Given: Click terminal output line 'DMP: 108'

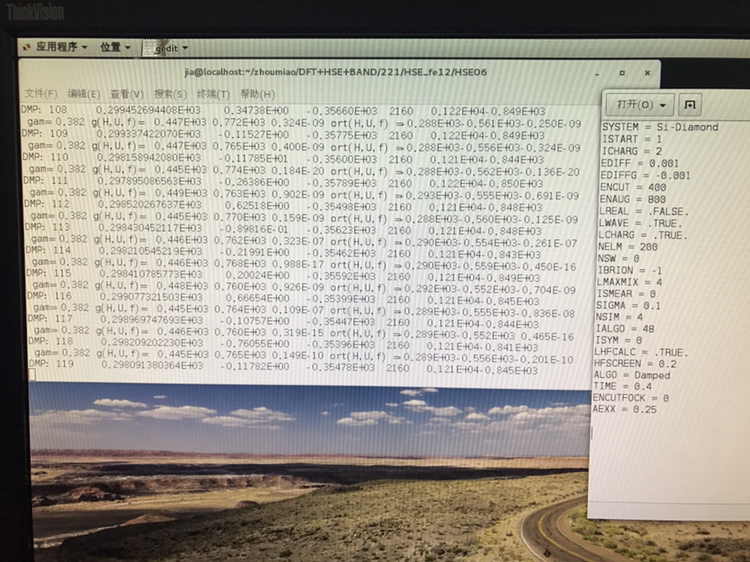Looking at the screenshot, I should (x=283, y=111).
